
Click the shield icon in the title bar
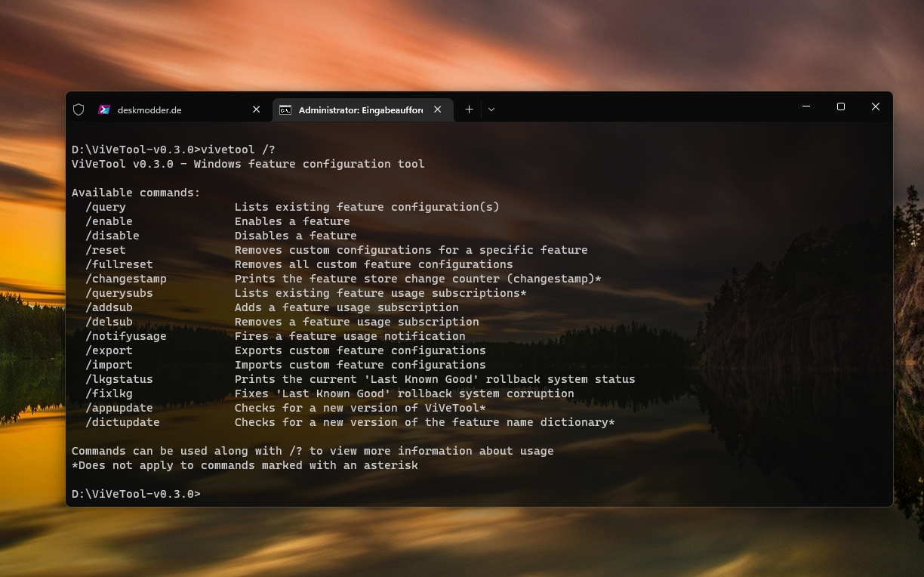79,110
